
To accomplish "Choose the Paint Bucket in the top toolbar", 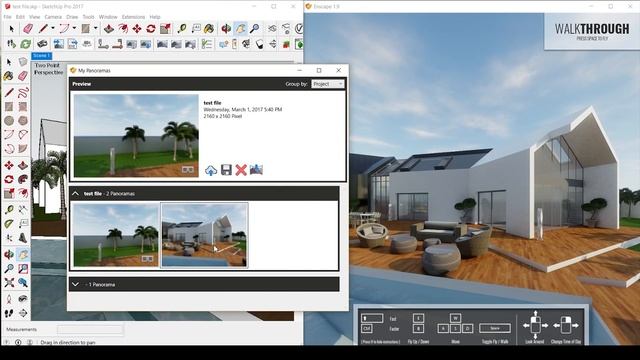I will pyautogui.click(x=209, y=29).
